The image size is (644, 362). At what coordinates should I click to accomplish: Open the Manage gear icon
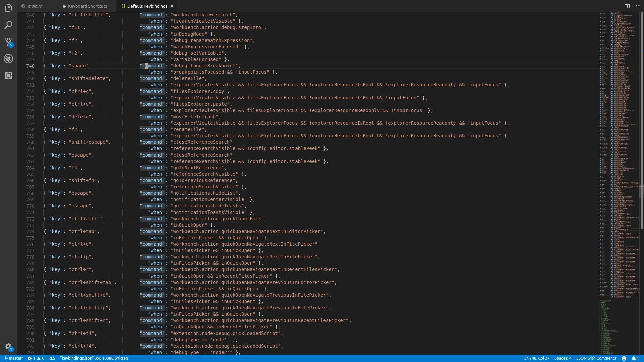(x=8, y=347)
